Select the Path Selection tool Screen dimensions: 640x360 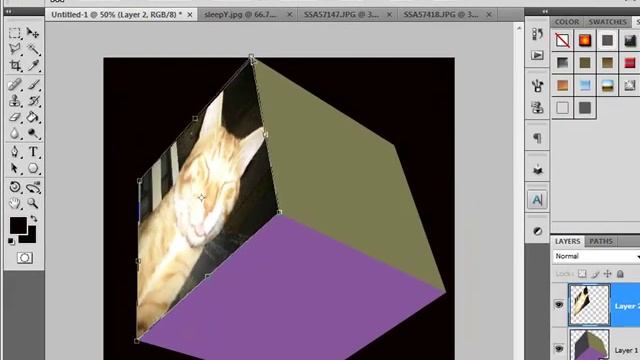(15, 168)
